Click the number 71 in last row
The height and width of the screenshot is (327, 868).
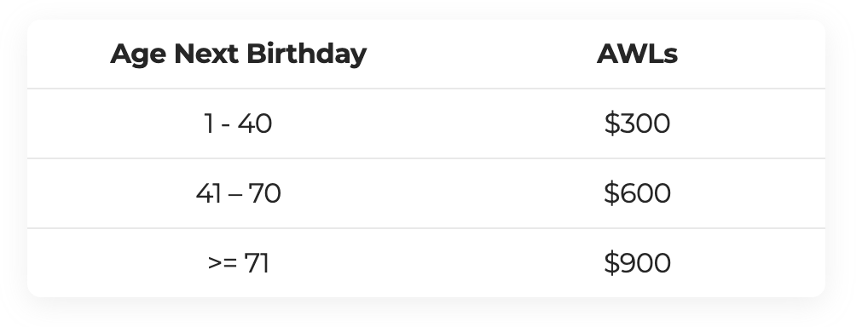(257, 263)
